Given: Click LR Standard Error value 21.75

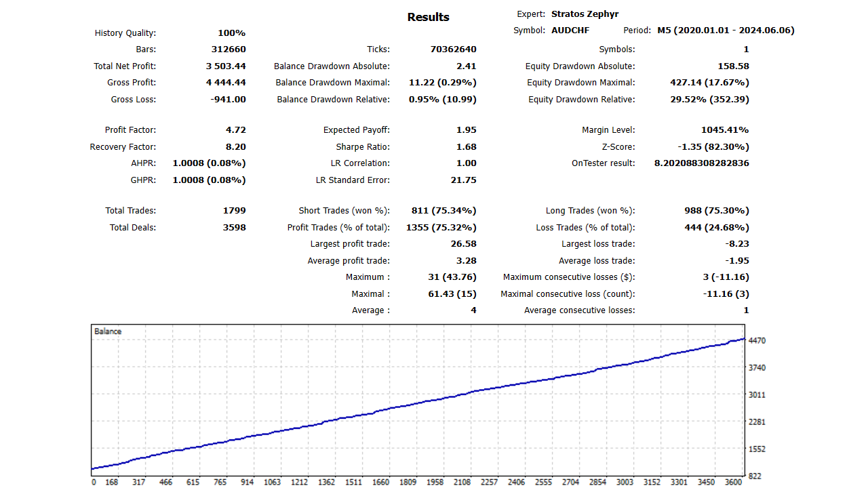Looking at the screenshot, I should (464, 180).
